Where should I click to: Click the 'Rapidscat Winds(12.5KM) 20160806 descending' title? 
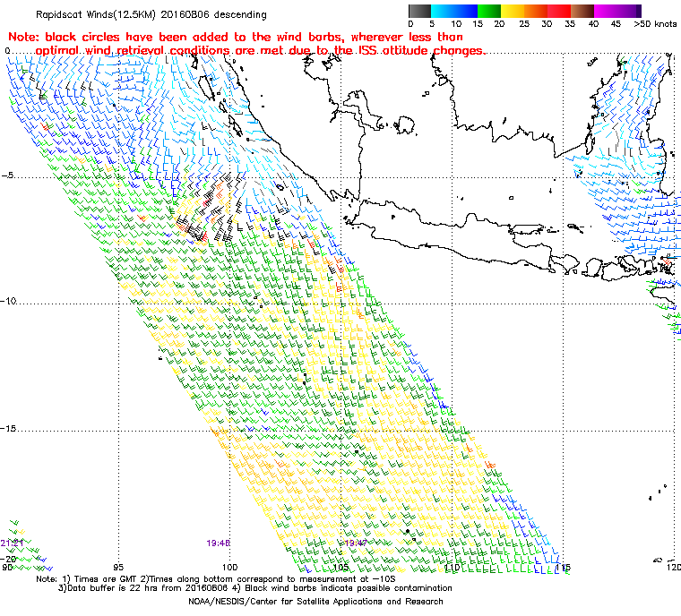pos(151,14)
